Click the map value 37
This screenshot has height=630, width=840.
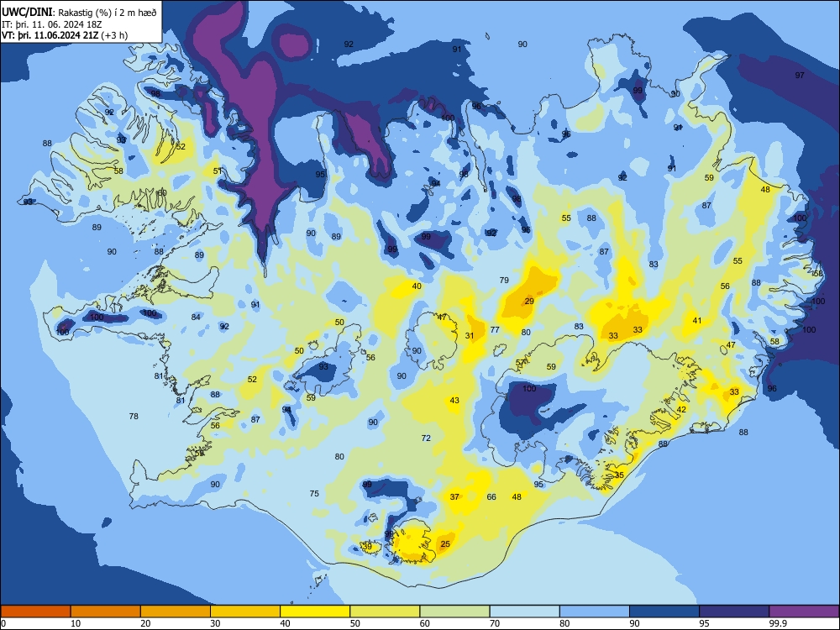pos(454,496)
